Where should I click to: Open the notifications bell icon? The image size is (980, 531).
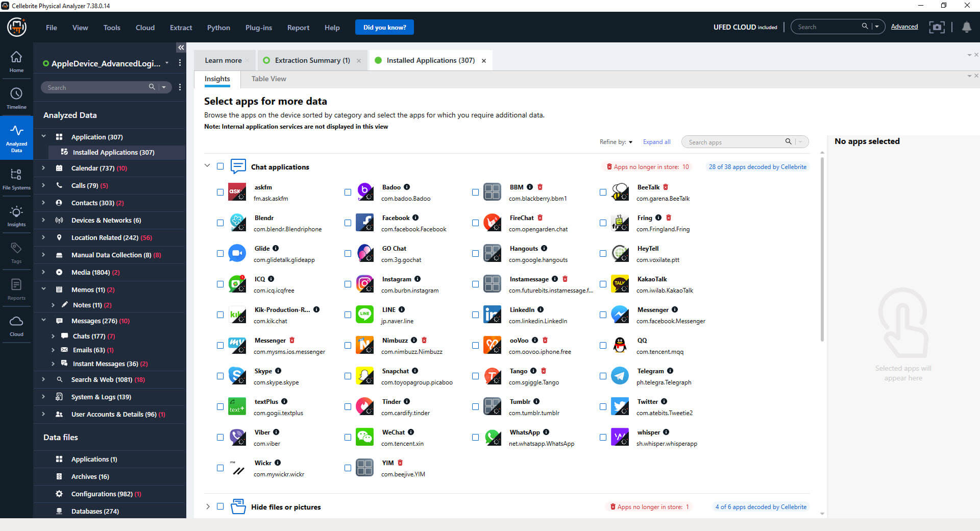[966, 27]
